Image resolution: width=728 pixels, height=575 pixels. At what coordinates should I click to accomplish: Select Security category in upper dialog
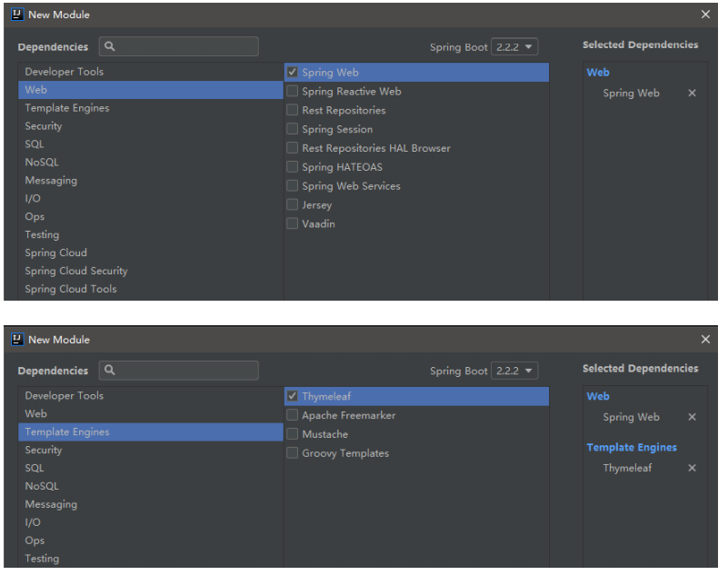pos(151,125)
